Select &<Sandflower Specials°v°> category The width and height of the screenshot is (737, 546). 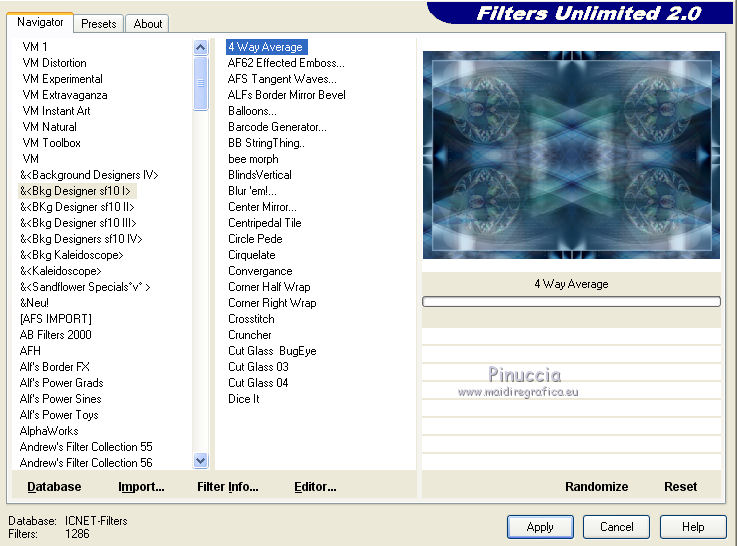click(85, 287)
